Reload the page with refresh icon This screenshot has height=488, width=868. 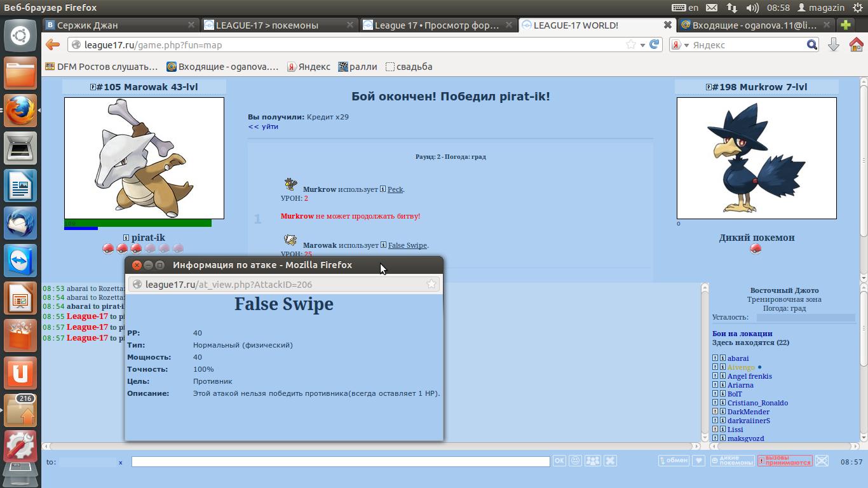point(654,44)
